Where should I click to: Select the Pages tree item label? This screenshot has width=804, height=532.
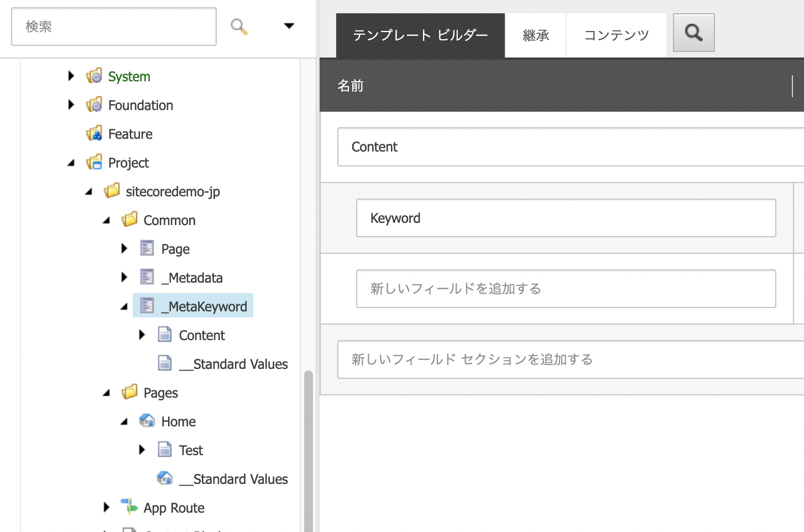pyautogui.click(x=161, y=393)
